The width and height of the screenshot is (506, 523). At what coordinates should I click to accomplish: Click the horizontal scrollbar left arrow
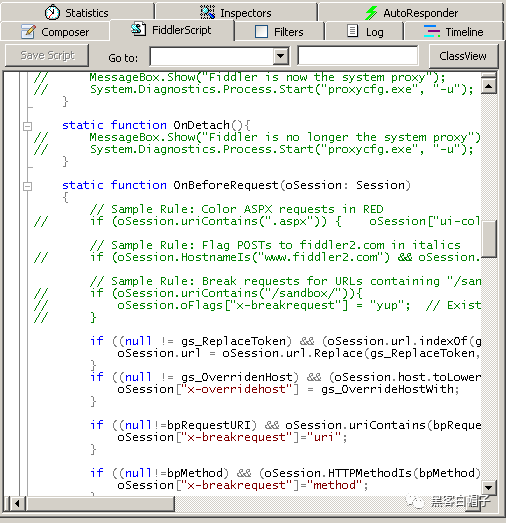(17, 503)
